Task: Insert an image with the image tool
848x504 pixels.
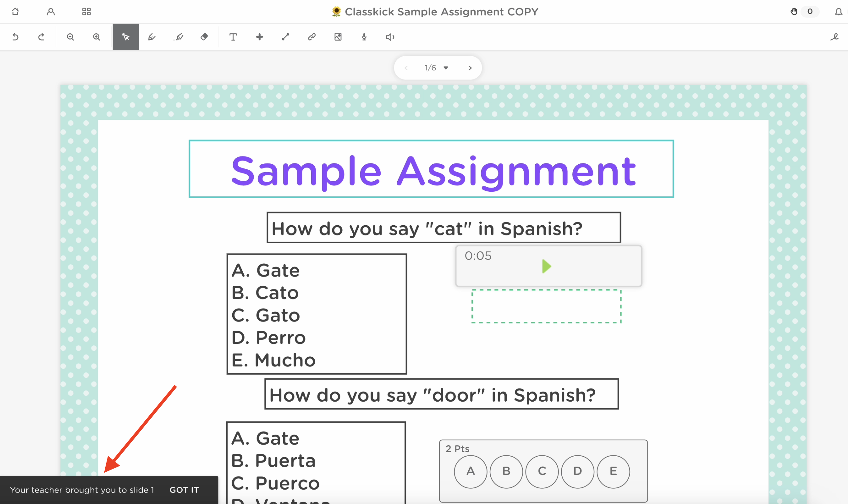Action: 338,37
